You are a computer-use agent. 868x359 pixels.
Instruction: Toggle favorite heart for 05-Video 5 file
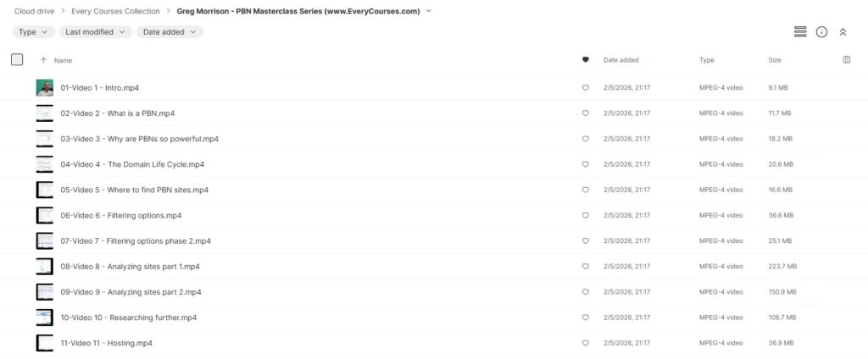[x=585, y=190]
